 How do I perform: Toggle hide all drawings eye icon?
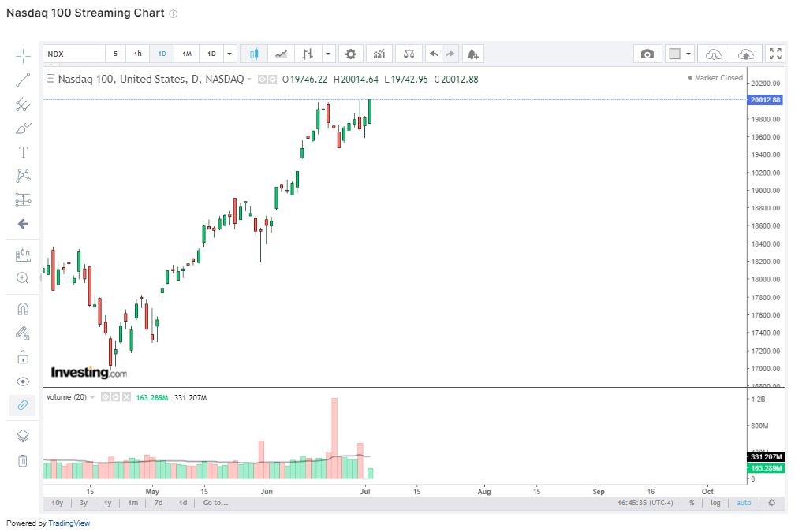(23, 381)
